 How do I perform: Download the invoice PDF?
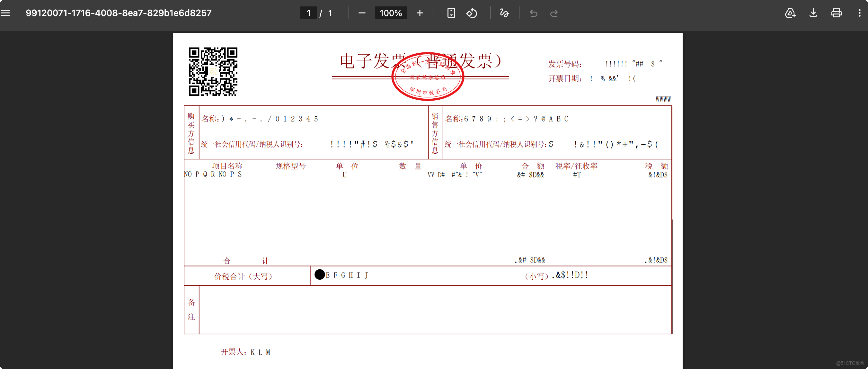(x=813, y=13)
